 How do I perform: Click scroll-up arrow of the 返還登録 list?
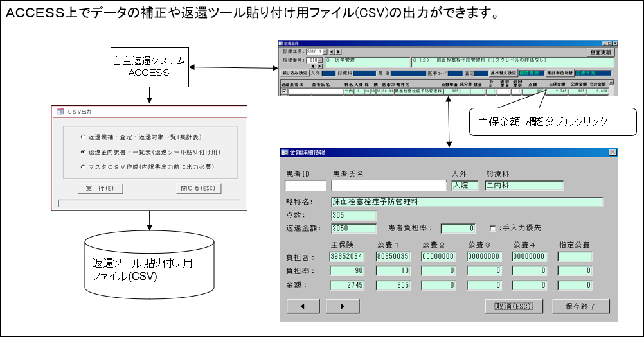click(x=611, y=82)
